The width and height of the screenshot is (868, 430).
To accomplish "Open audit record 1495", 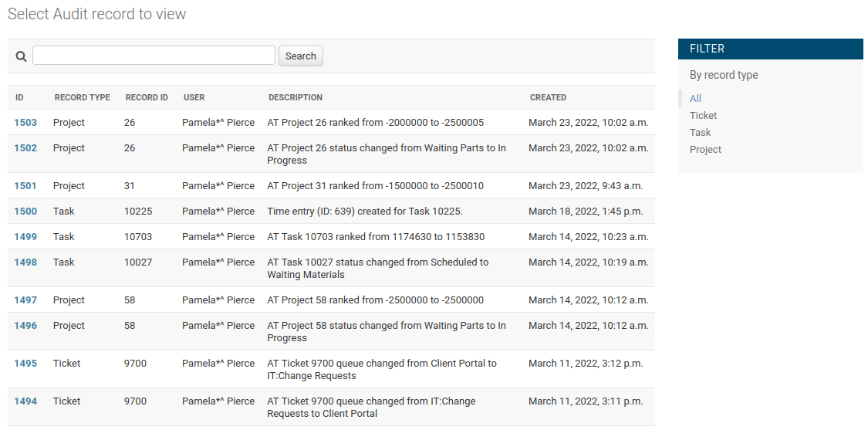I will point(25,363).
